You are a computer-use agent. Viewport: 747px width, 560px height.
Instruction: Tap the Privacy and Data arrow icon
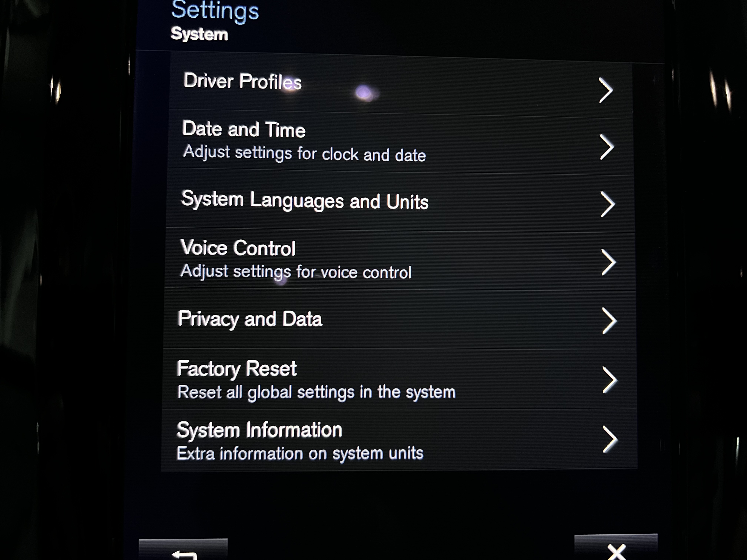tap(610, 321)
